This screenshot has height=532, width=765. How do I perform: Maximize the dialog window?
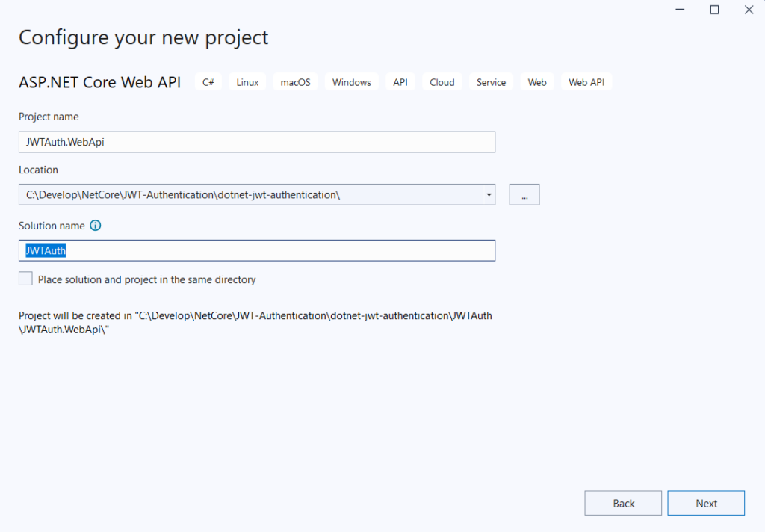(x=714, y=10)
